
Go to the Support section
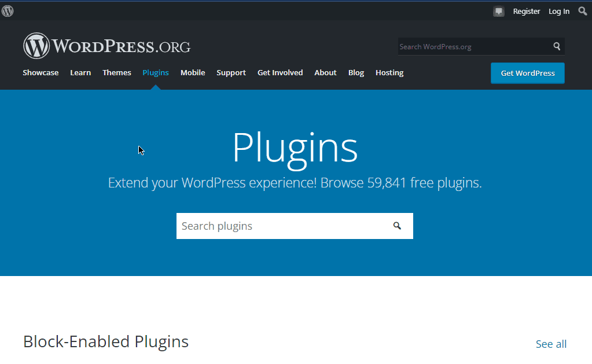tap(231, 72)
